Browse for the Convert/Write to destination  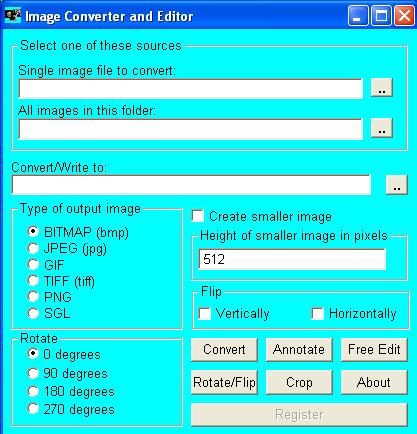(x=397, y=185)
